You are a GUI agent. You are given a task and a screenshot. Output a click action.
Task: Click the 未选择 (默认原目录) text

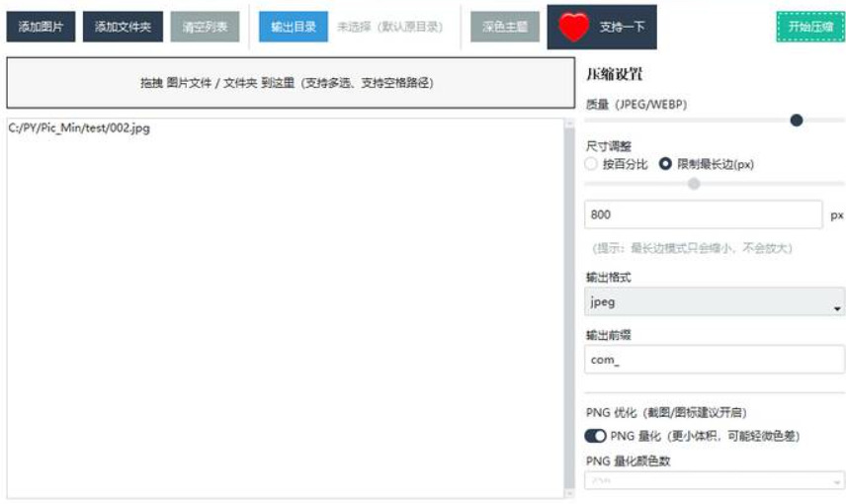(389, 27)
